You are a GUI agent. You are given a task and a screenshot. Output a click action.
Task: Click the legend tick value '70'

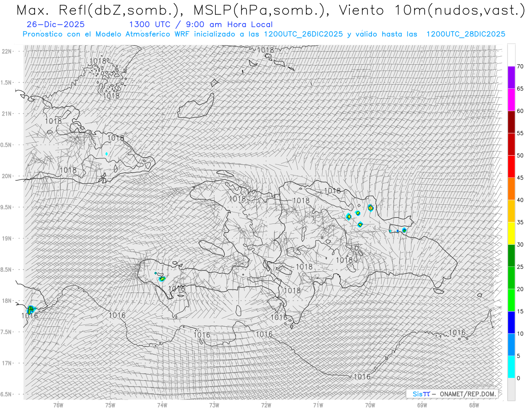tap(520, 67)
